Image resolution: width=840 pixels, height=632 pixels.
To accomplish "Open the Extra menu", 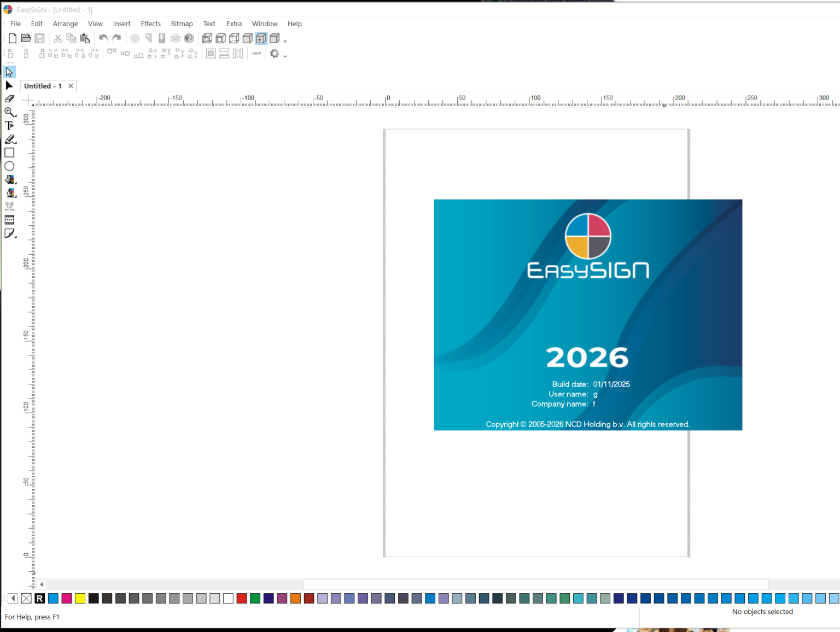I will coord(234,24).
